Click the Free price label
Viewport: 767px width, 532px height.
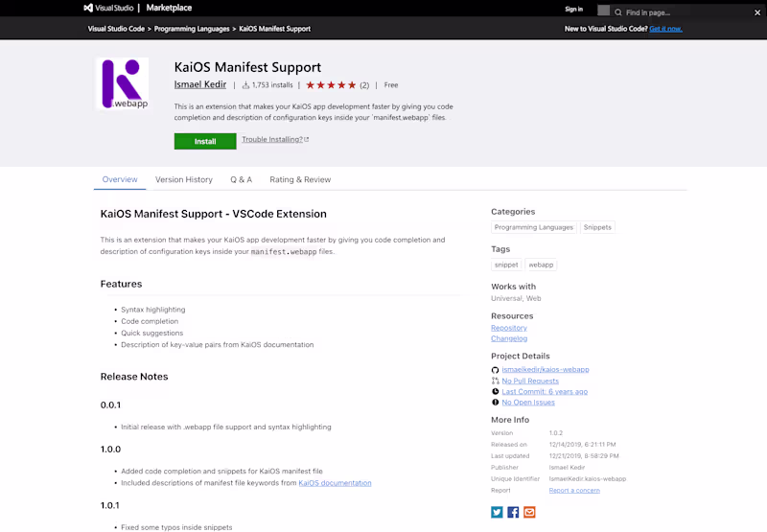[x=391, y=85]
